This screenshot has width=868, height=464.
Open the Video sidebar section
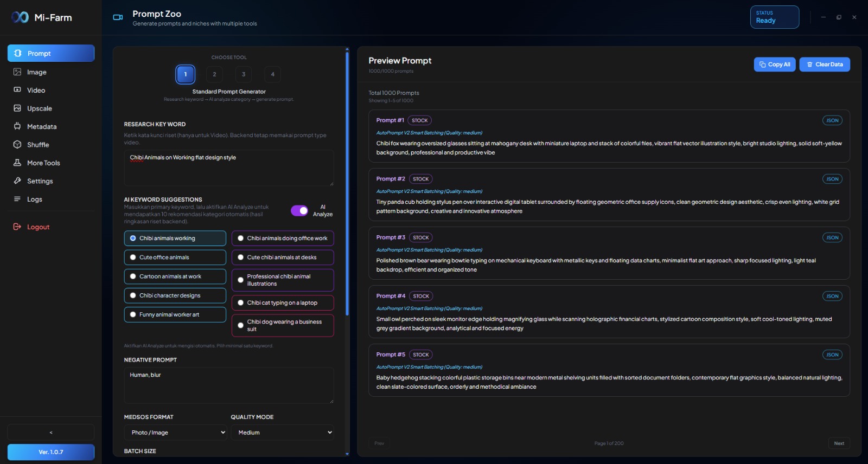51,90
